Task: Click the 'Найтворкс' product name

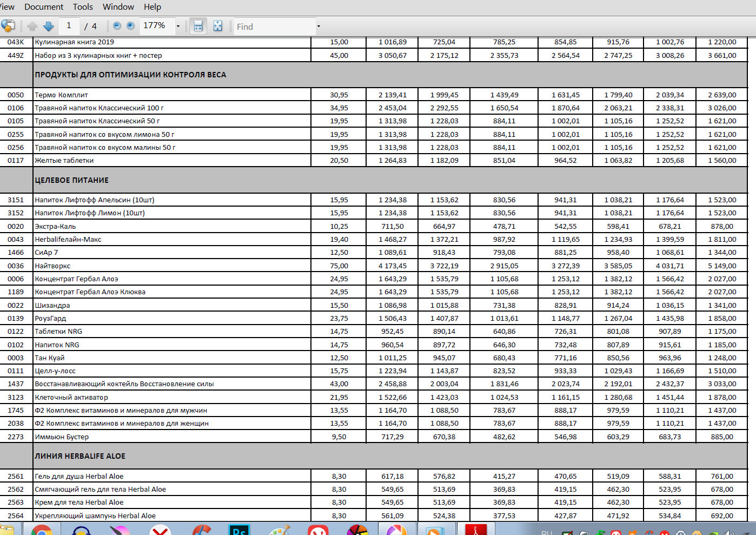Action: click(52, 266)
